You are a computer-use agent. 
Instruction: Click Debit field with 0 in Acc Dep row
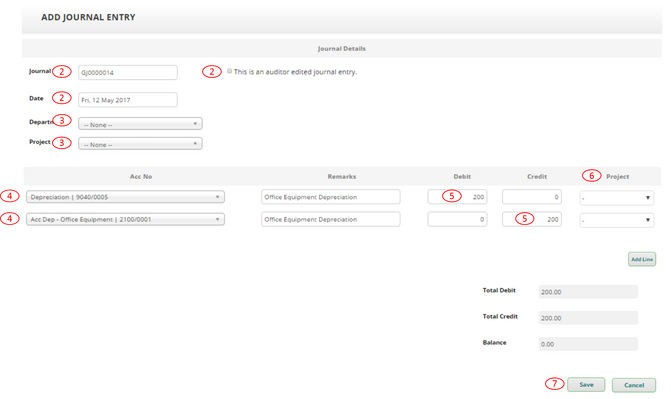tap(457, 219)
